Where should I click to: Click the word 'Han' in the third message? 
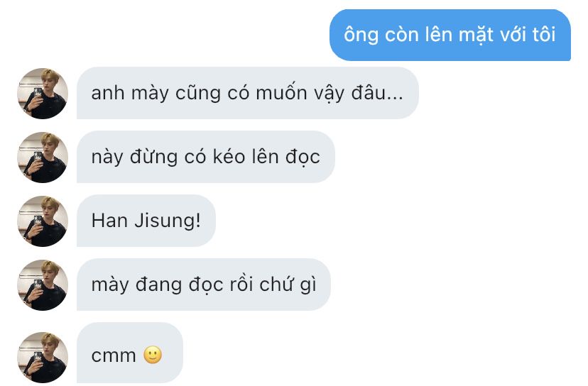(x=109, y=221)
